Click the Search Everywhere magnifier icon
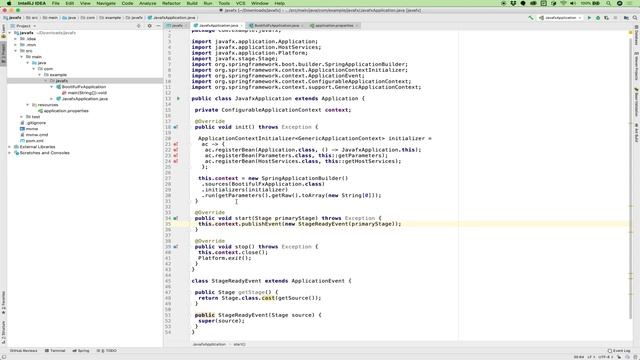 click(x=635, y=18)
